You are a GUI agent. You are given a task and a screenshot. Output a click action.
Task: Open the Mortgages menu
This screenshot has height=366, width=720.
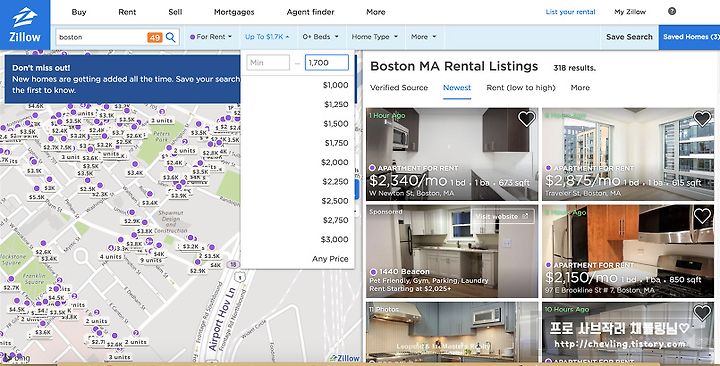click(x=234, y=12)
